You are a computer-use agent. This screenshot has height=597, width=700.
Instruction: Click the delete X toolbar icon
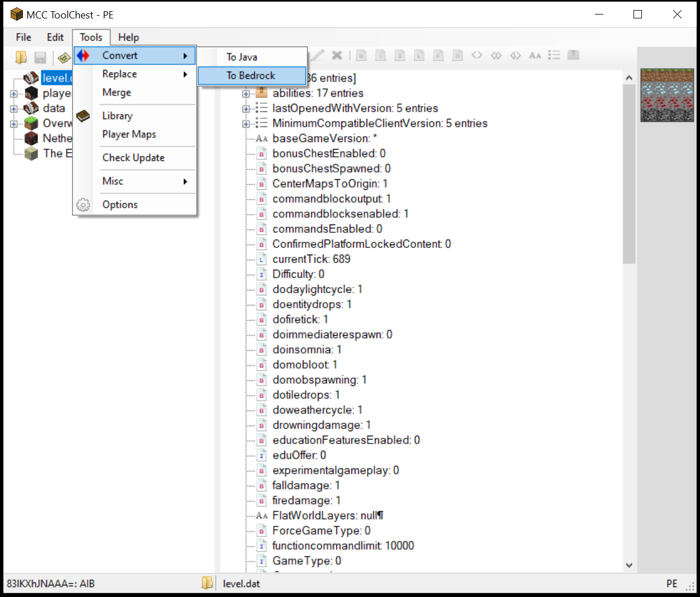(337, 55)
